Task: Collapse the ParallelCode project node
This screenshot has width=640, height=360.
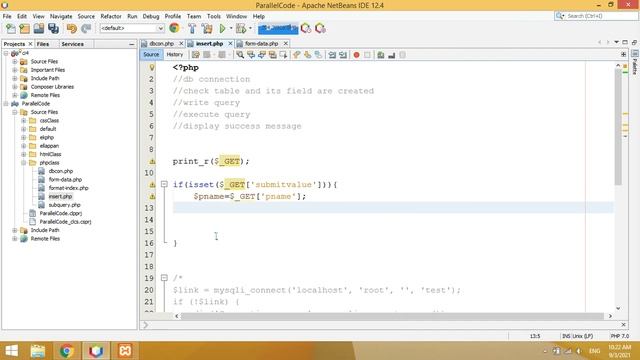Action: [x=6, y=104]
